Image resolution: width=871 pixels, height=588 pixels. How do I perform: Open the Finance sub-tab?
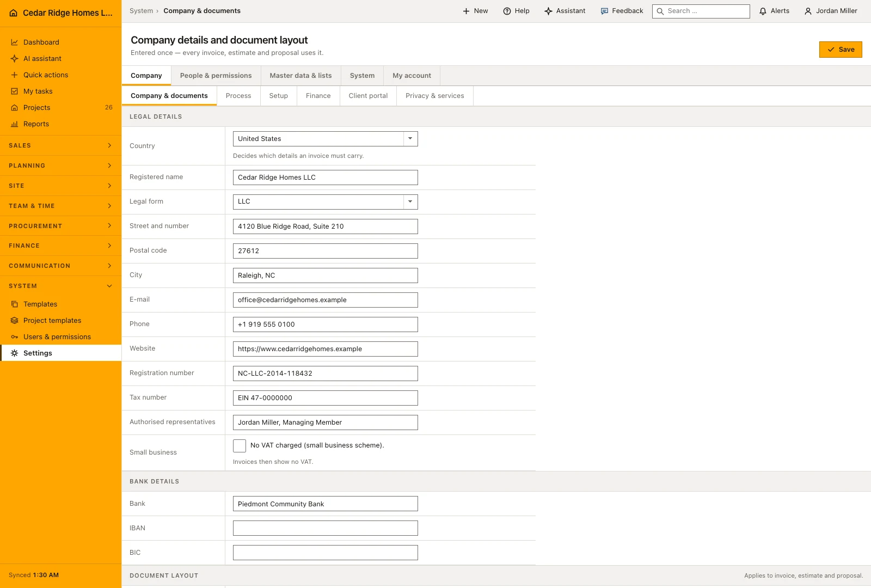tap(318, 96)
